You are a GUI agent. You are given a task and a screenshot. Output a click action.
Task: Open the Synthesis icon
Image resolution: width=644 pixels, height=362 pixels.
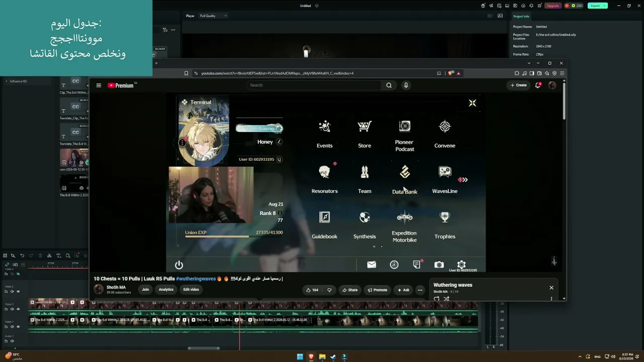364,217
